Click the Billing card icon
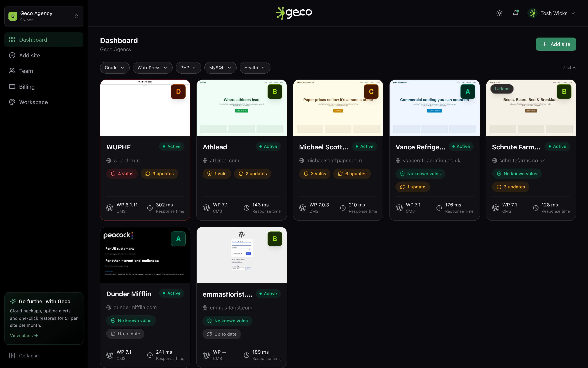The height and width of the screenshot is (368, 588). 12,87
